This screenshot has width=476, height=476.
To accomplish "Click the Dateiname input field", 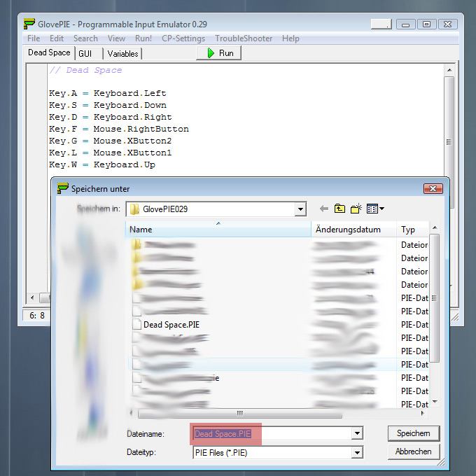I will [272, 433].
